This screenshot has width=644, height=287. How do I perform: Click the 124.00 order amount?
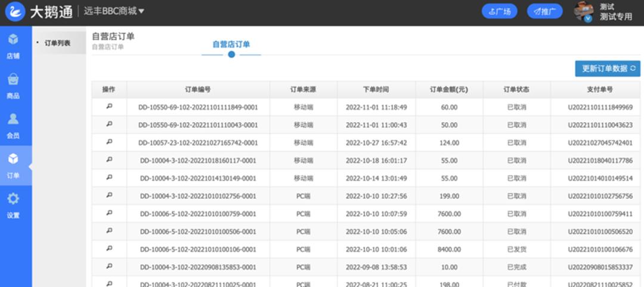click(450, 143)
